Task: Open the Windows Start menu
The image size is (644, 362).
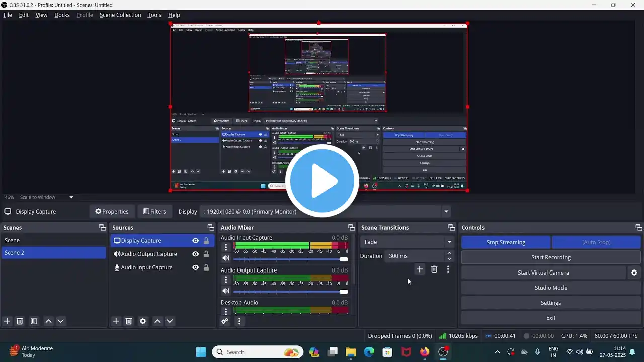Action: coord(201,352)
